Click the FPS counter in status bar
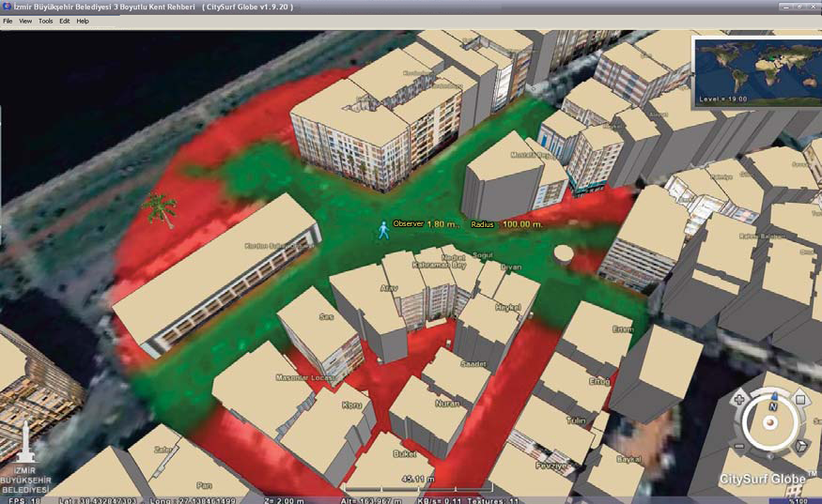The width and height of the screenshot is (822, 504). click(x=24, y=500)
